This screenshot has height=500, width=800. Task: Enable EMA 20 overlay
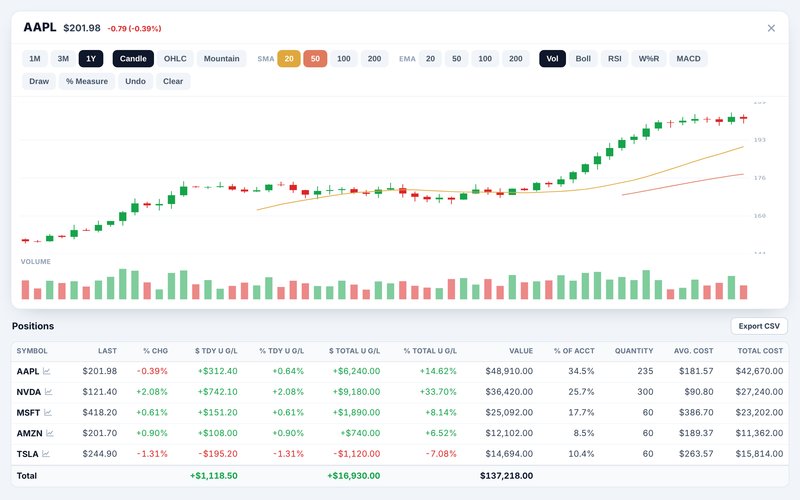431,59
